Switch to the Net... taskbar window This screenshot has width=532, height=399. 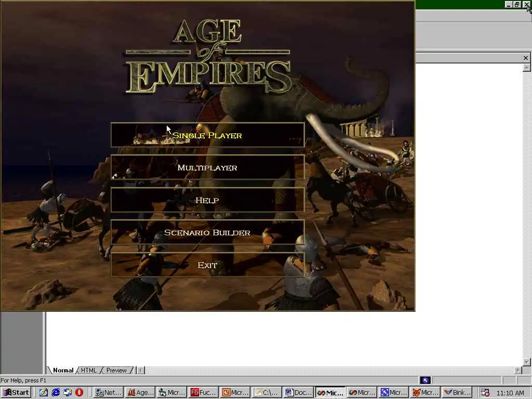coord(108,393)
